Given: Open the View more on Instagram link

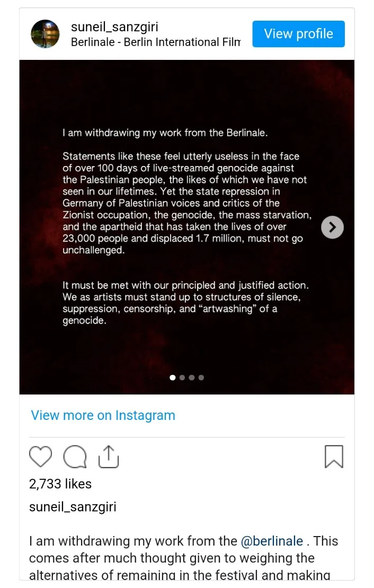Looking at the screenshot, I should (103, 415).
